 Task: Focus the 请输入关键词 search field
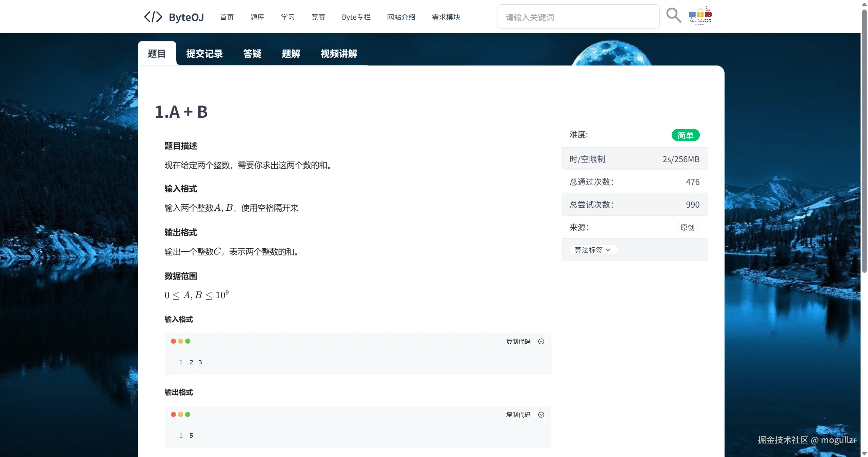pyautogui.click(x=578, y=17)
